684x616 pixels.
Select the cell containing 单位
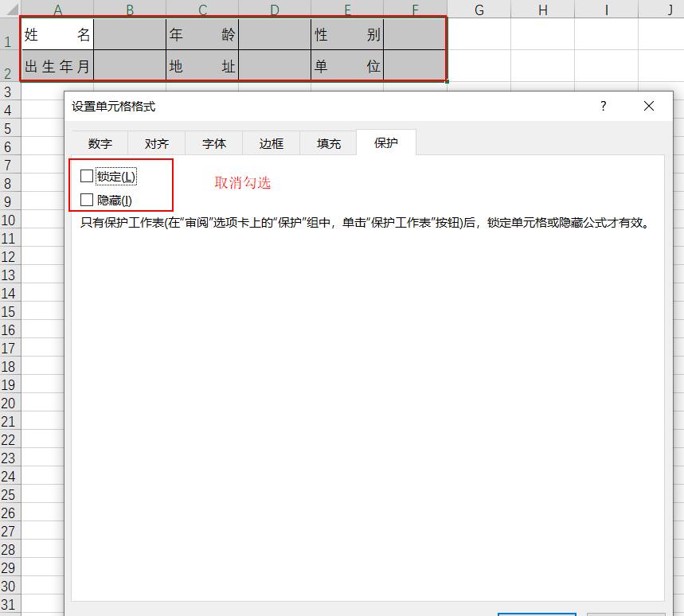(x=347, y=65)
